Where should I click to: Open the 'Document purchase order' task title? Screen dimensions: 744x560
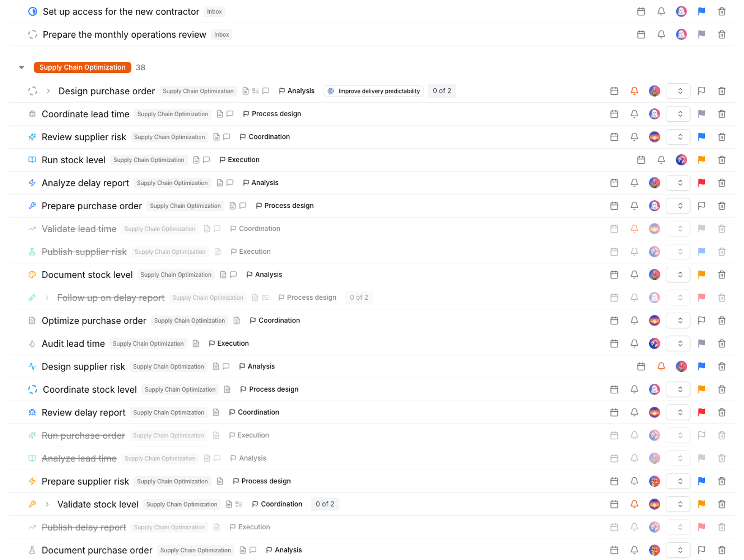pos(97,550)
